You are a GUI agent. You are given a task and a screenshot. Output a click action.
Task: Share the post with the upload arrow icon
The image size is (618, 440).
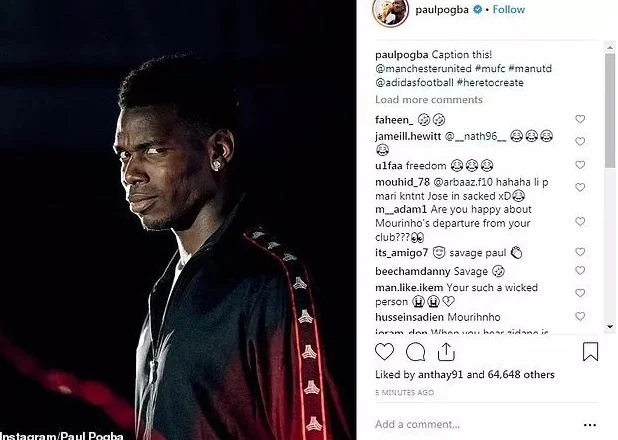pos(446,352)
